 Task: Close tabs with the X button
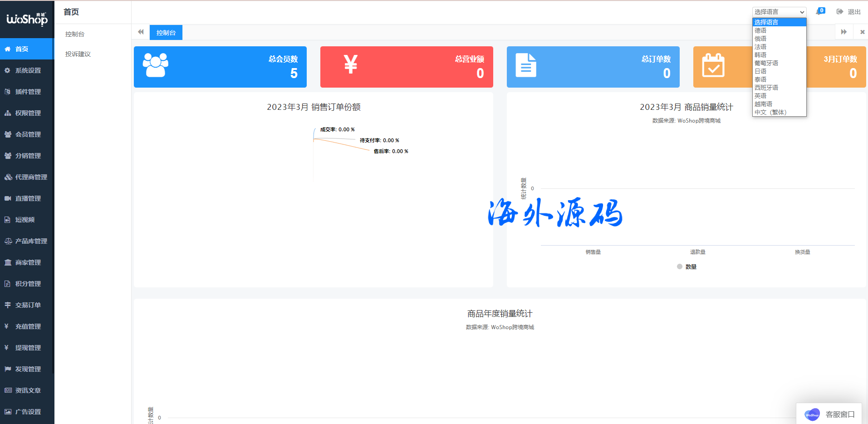coord(862,32)
